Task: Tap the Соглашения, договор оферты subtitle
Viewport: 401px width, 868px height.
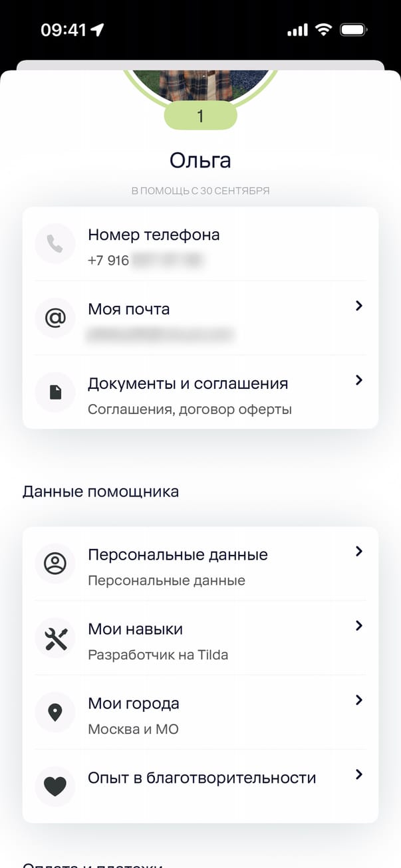Action: [x=190, y=409]
